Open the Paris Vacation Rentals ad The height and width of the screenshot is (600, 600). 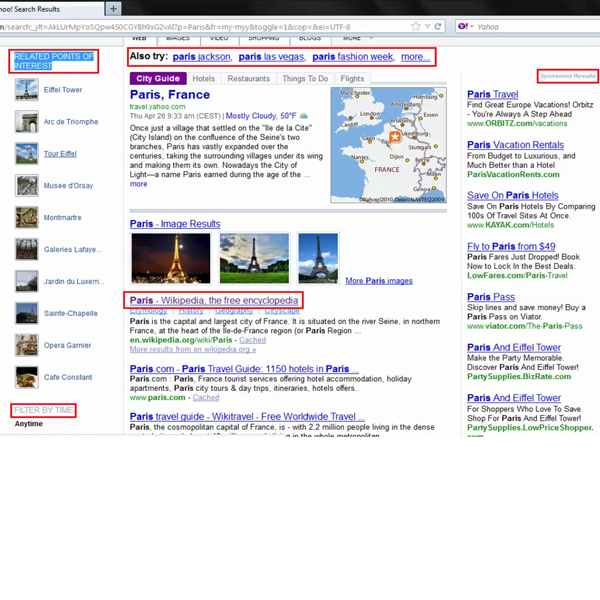[x=515, y=145]
